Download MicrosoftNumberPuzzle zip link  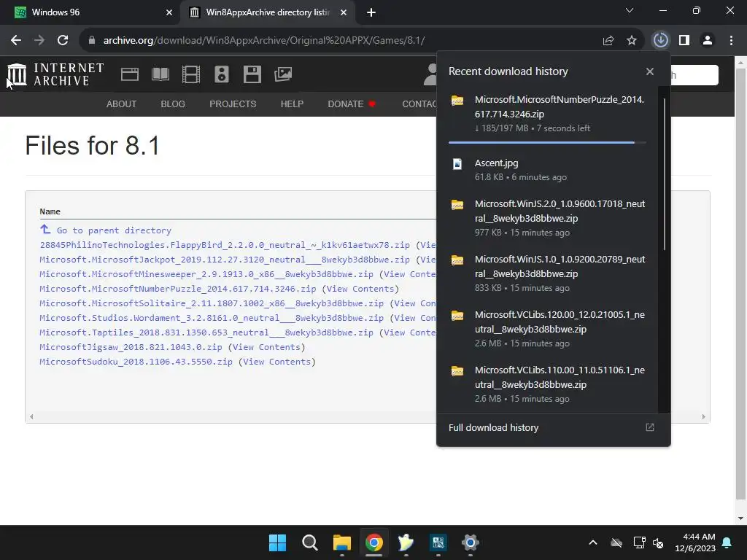(178, 289)
